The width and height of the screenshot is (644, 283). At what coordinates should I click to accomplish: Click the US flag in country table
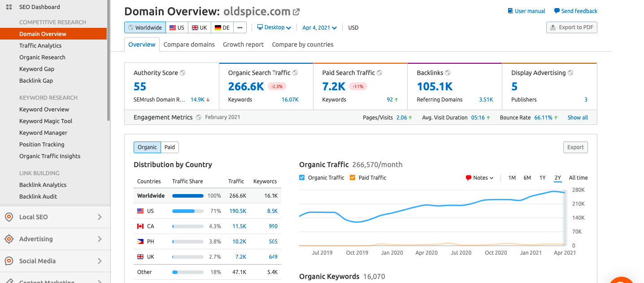pyautogui.click(x=140, y=211)
